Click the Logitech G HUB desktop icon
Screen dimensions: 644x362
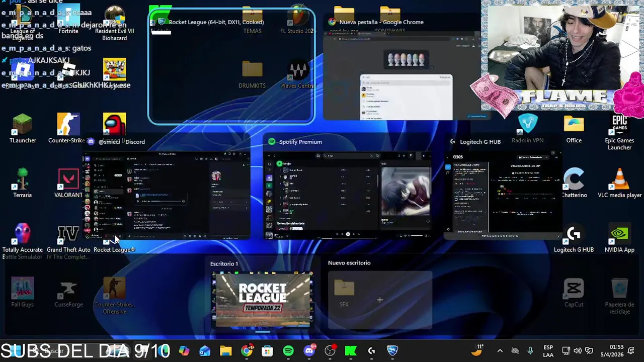(x=574, y=238)
